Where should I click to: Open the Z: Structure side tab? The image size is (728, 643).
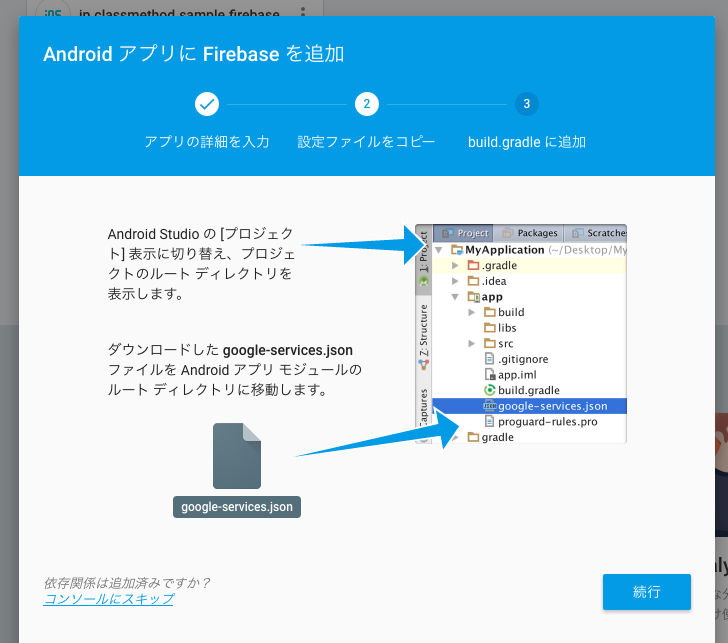423,331
